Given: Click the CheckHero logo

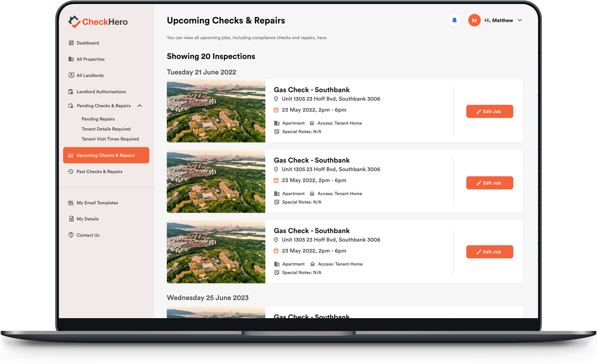Looking at the screenshot, I should pos(98,21).
